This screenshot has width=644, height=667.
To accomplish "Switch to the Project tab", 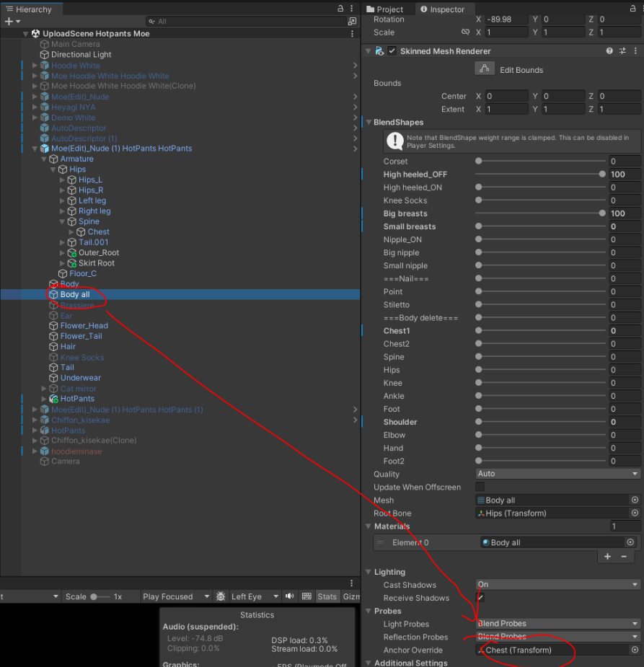I will (x=384, y=9).
